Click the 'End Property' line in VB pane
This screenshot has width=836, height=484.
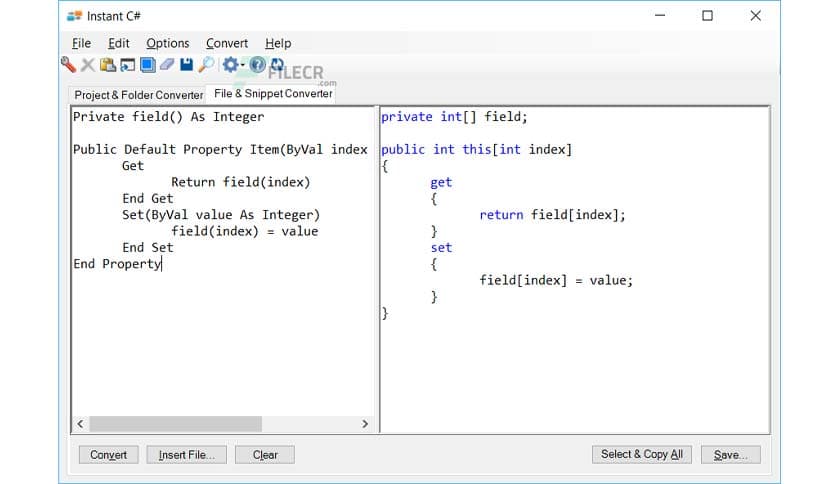coord(117,264)
